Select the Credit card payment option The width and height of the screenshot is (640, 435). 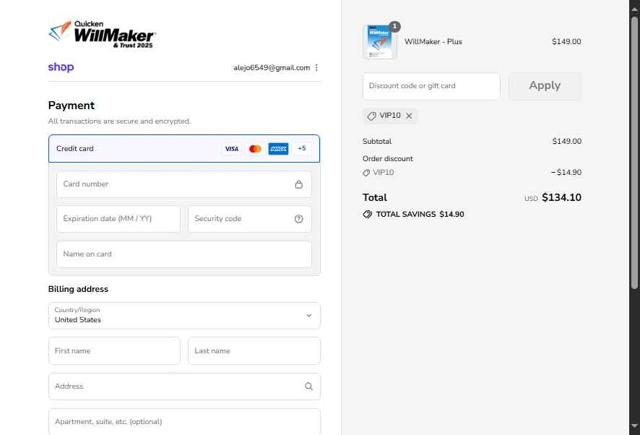184,149
